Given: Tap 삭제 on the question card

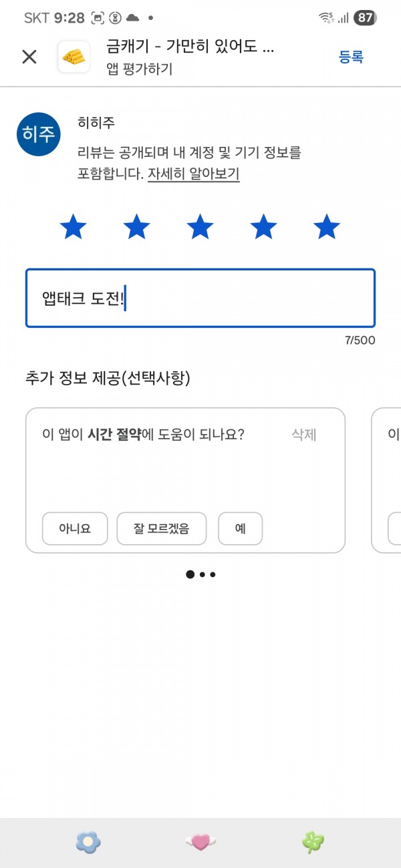Looking at the screenshot, I should (x=304, y=435).
